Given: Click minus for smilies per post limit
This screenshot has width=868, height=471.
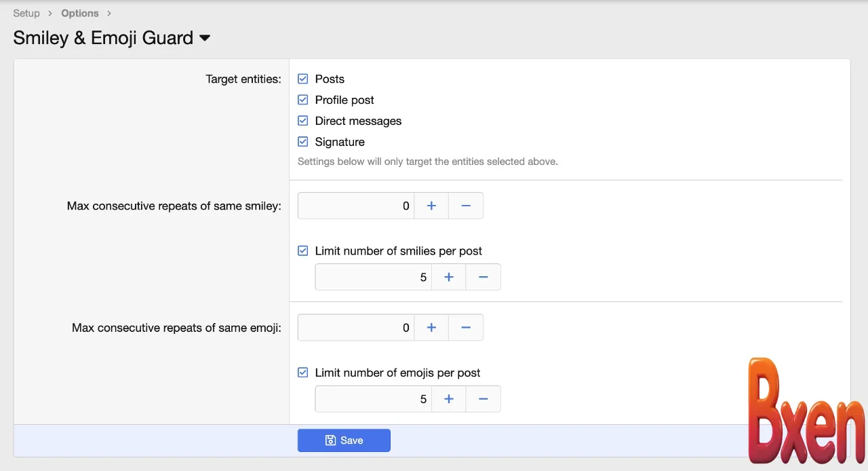Looking at the screenshot, I should (484, 277).
